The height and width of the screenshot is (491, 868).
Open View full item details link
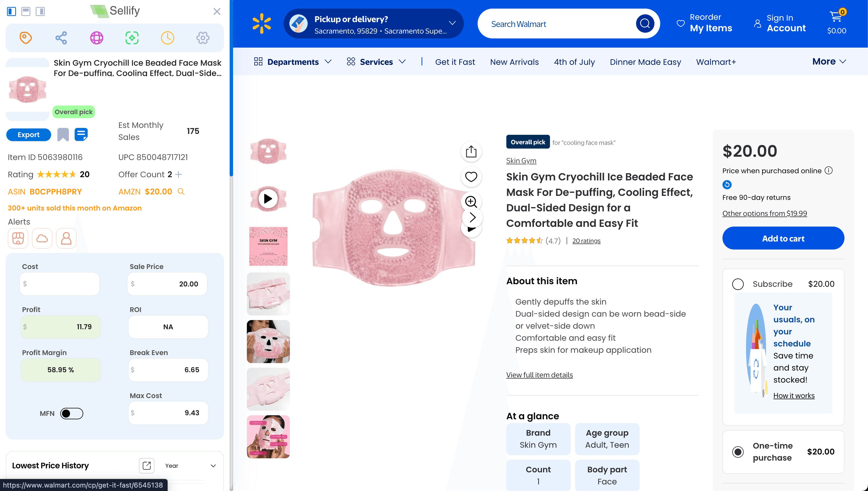539,375
